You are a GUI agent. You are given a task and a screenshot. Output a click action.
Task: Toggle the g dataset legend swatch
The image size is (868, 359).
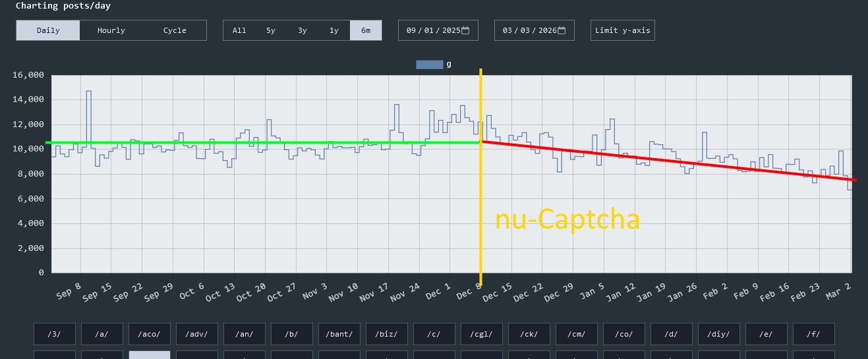click(x=430, y=65)
